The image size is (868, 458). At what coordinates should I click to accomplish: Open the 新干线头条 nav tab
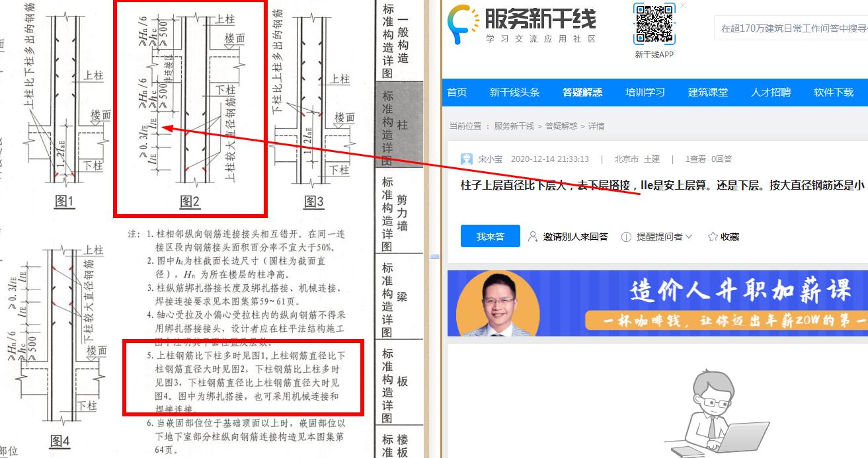(x=514, y=93)
